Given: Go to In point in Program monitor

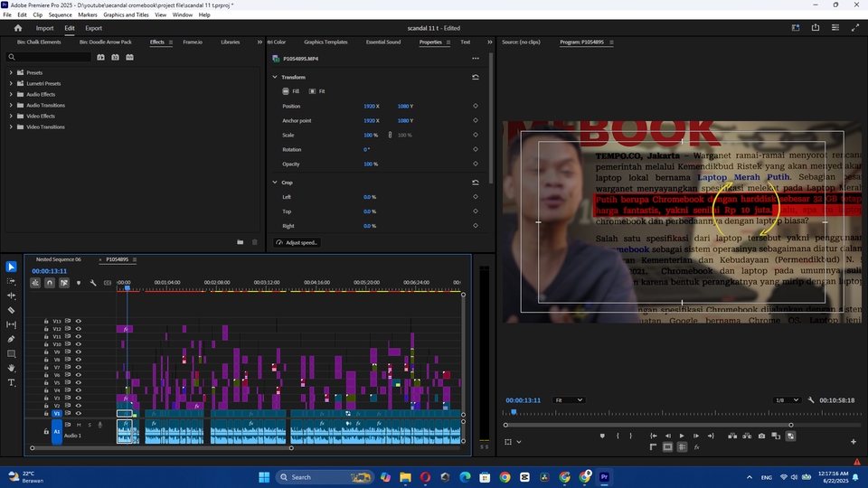Looking at the screenshot, I should [x=653, y=436].
